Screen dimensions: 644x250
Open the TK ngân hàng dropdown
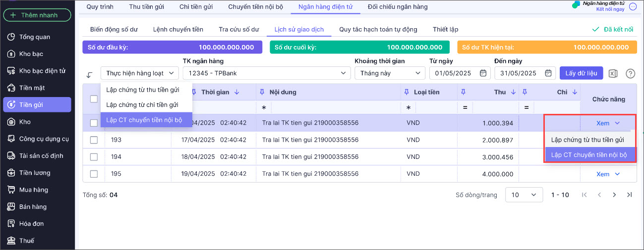pos(266,73)
